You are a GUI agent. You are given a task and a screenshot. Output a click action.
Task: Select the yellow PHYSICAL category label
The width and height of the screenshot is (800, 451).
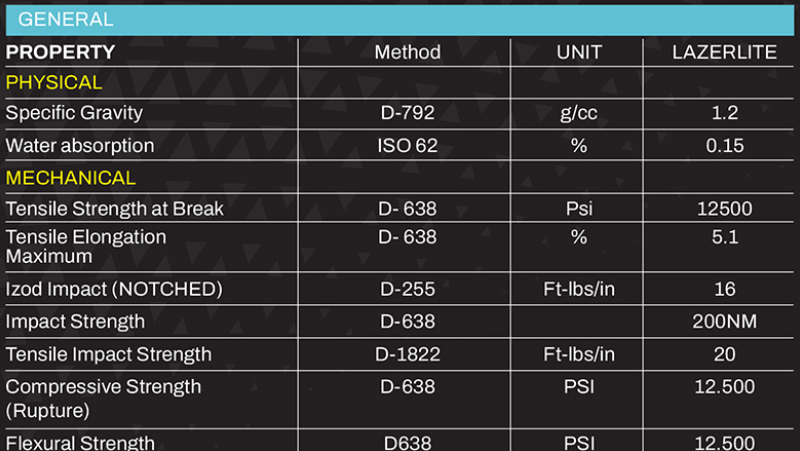pos(54,83)
